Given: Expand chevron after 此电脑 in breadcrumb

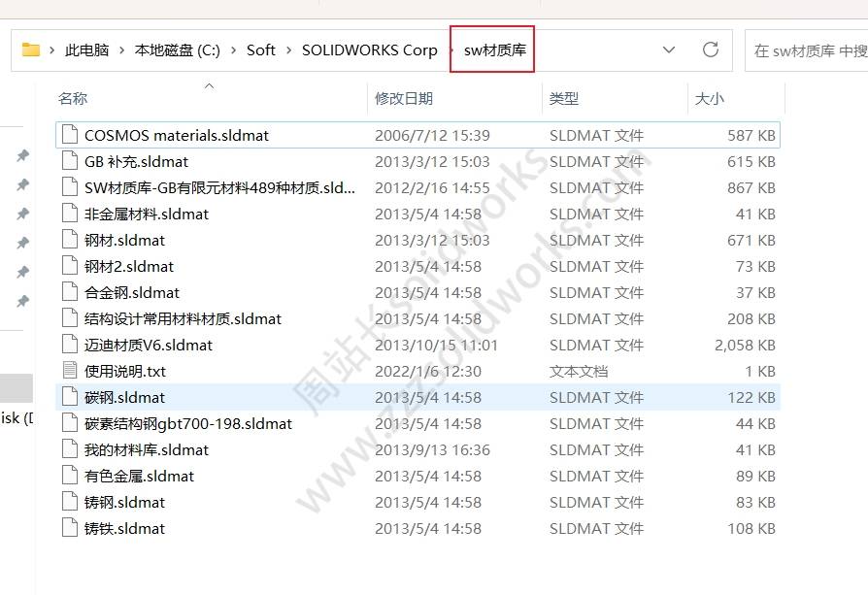Looking at the screenshot, I should tap(121, 50).
